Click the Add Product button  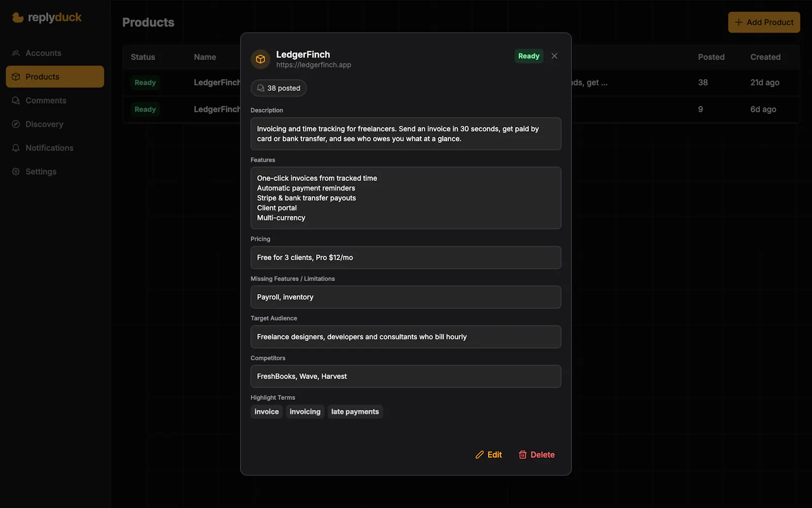pyautogui.click(x=764, y=22)
